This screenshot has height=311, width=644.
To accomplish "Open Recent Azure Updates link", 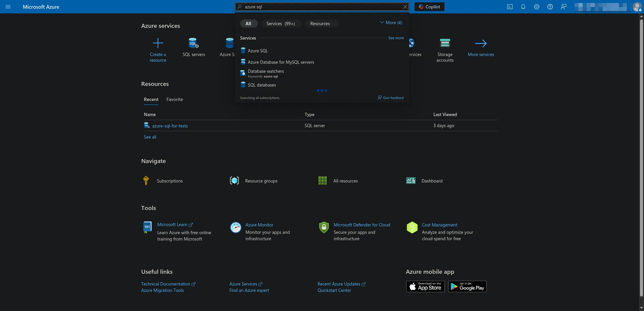I will pos(341,284).
